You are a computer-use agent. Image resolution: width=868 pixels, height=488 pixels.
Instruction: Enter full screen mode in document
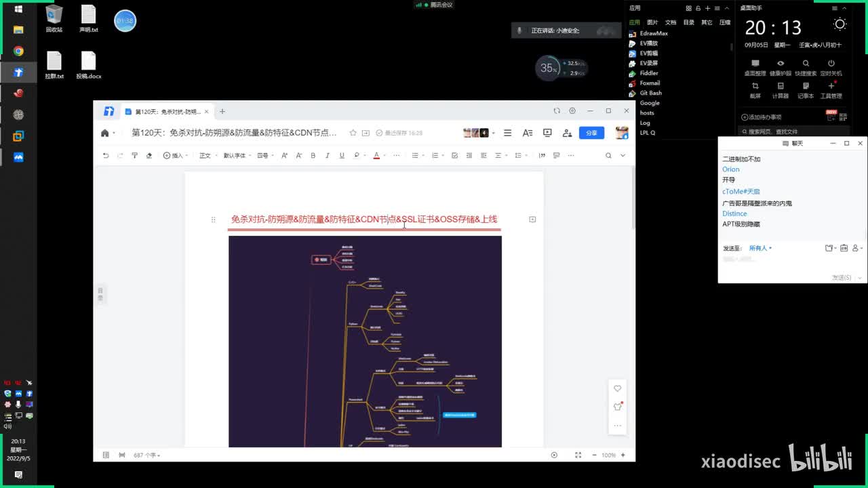pos(578,455)
